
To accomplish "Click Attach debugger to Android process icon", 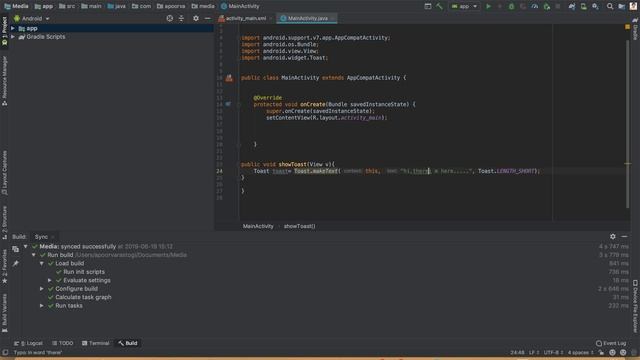I will 547,6.
